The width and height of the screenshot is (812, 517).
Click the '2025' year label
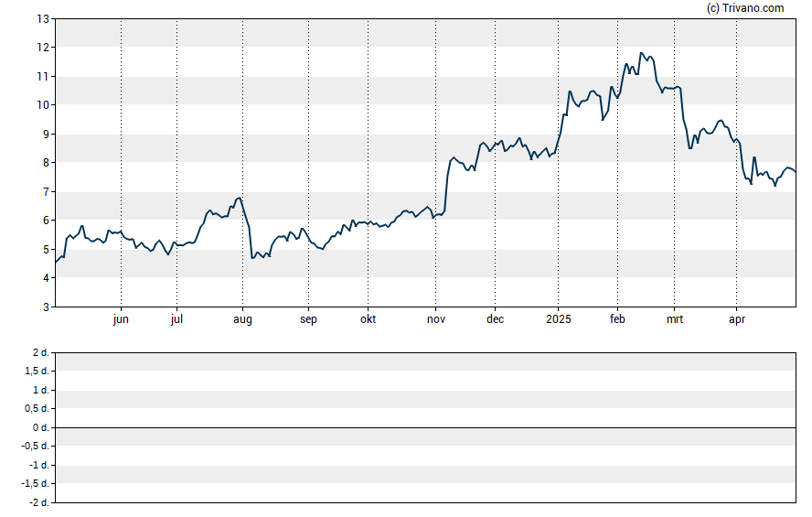(558, 319)
